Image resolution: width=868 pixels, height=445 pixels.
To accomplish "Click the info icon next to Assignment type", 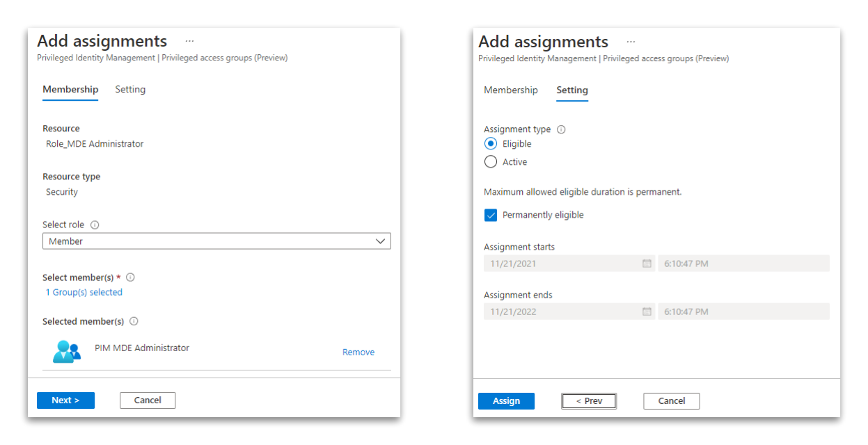I will (561, 129).
